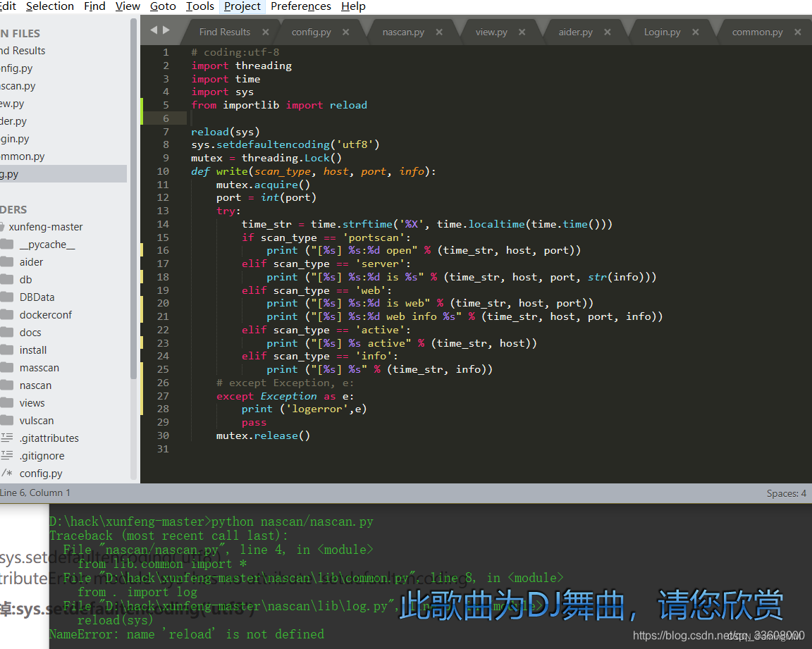Viewport: 812px width, 649px height.
Task: Open the Selection menu
Action: [x=50, y=6]
